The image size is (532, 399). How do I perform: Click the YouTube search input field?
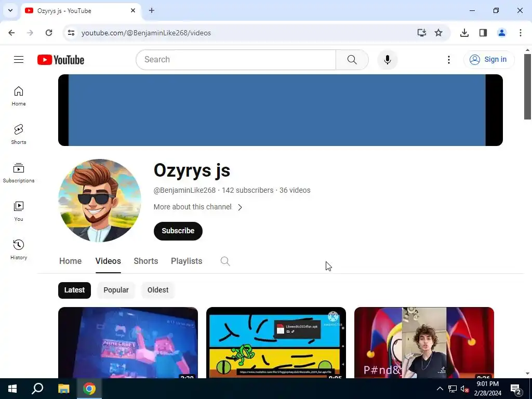click(x=236, y=60)
